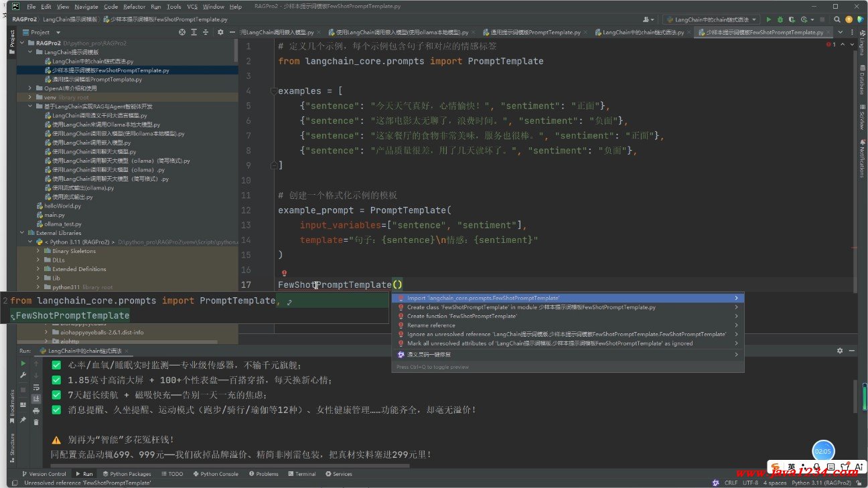Run the current configuration with green play button
The image size is (868, 488).
768,20
